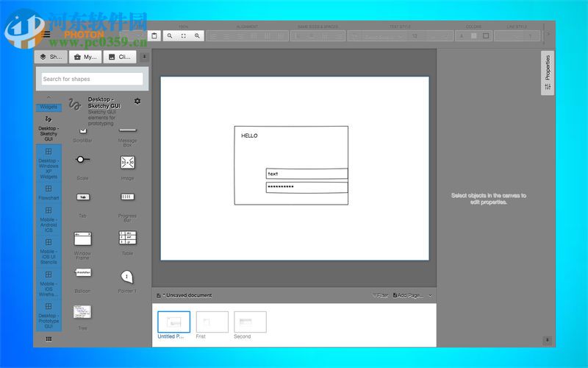588x368 pixels.
Task: Select the password field shape on canvas
Action: pyautogui.click(x=306, y=188)
